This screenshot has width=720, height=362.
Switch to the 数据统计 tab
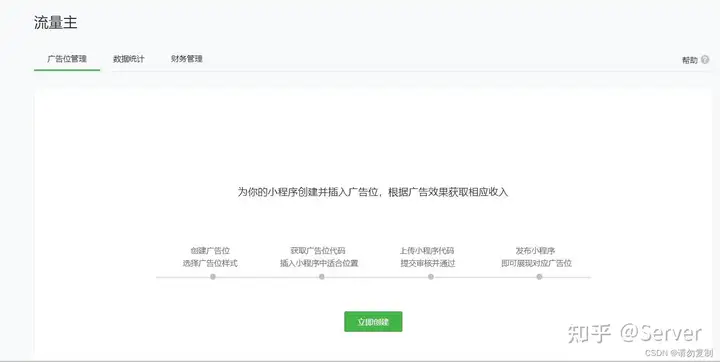(129, 59)
